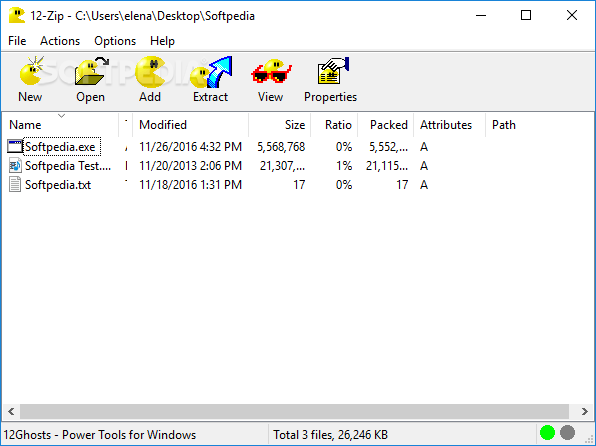Click the Softpedia.txt document icon
Image resolution: width=596 pixels, height=446 pixels.
tap(15, 185)
